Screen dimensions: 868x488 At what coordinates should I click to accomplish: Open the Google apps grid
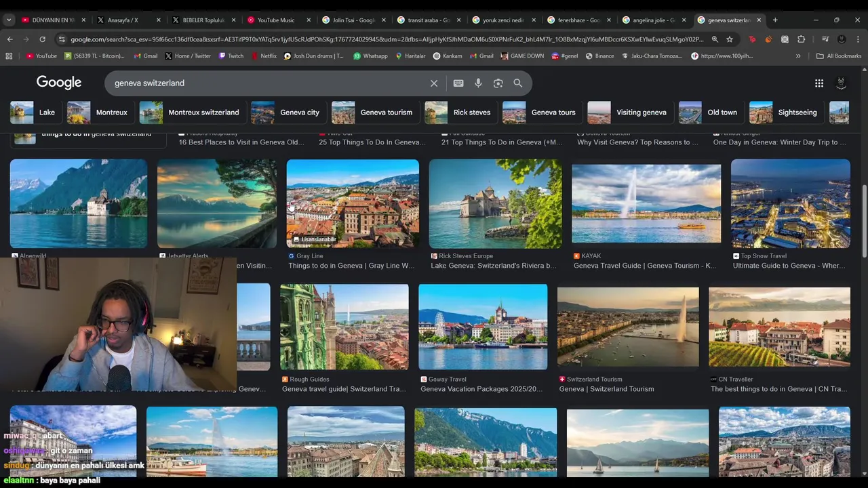tap(819, 83)
